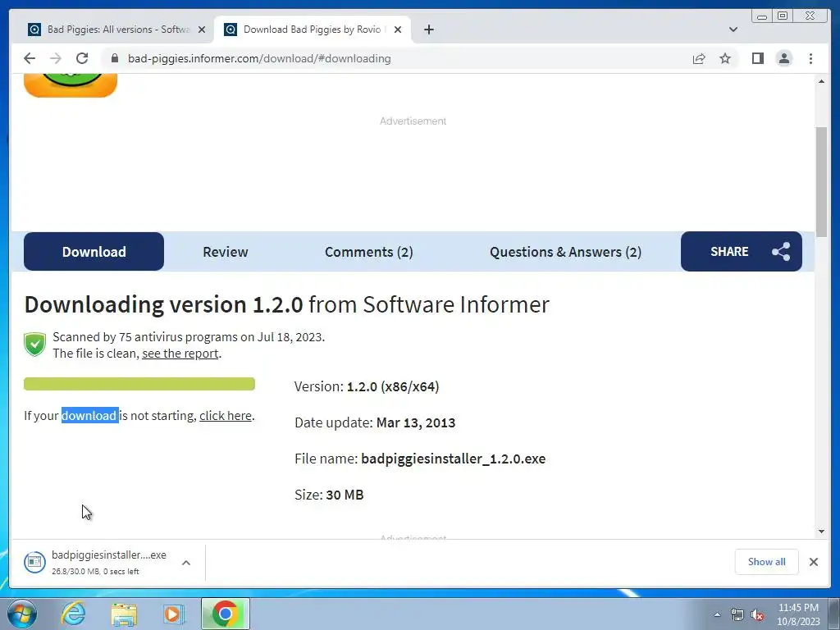Open the network tray icon
The height and width of the screenshot is (630, 840).
coord(737,614)
